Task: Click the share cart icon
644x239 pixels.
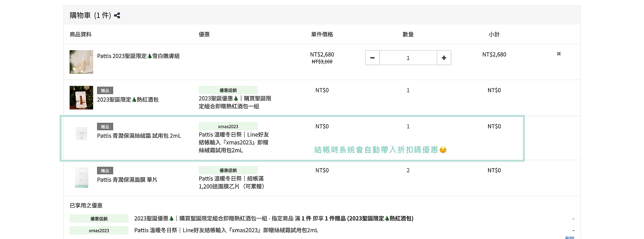Action: [x=117, y=16]
